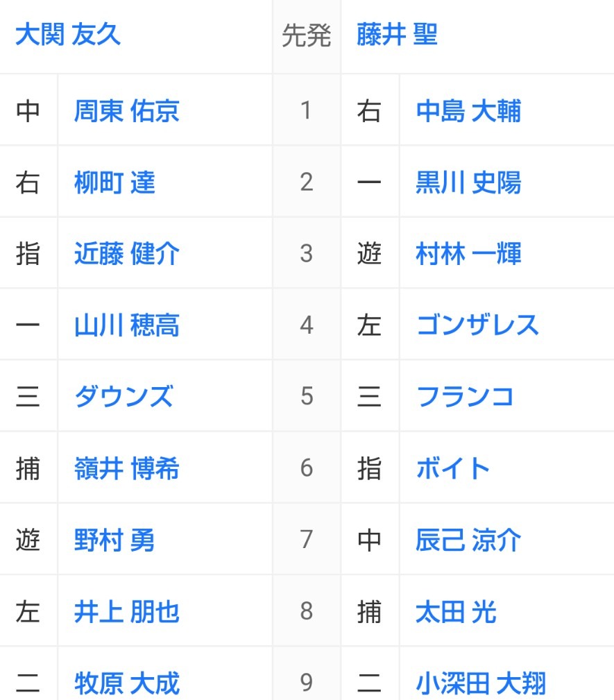Open 小深田 大翔 player page

click(481, 683)
